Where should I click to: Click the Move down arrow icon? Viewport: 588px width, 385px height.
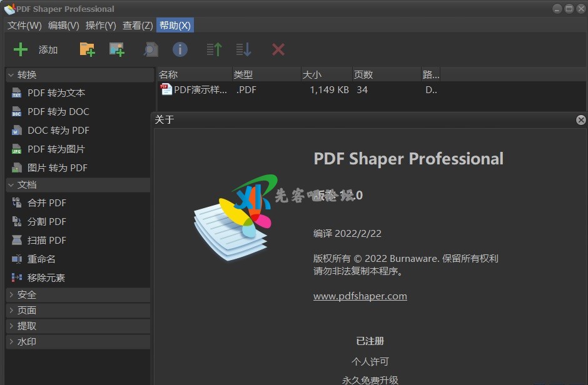(243, 49)
